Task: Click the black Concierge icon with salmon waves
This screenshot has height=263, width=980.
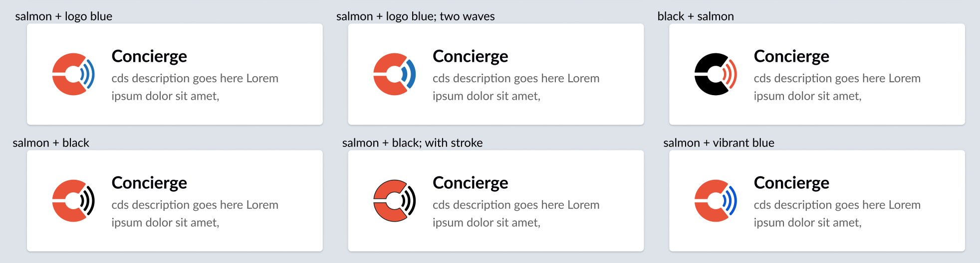Action: (x=716, y=74)
